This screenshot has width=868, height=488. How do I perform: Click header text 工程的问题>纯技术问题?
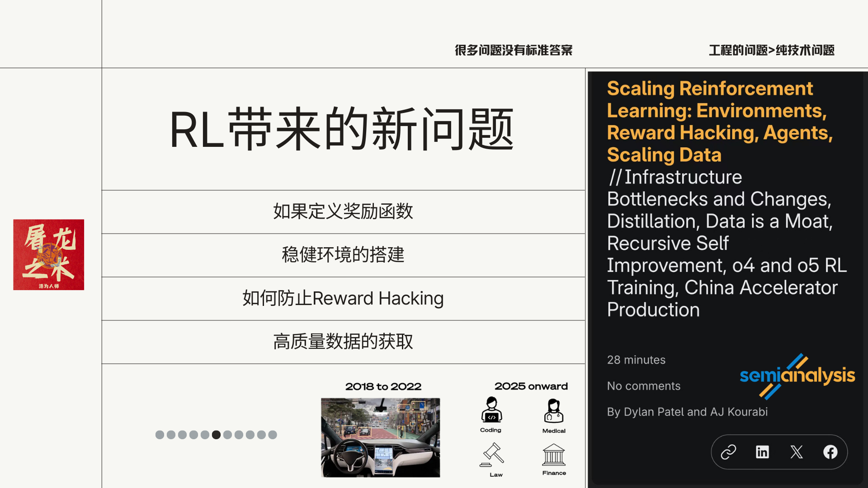tap(772, 50)
